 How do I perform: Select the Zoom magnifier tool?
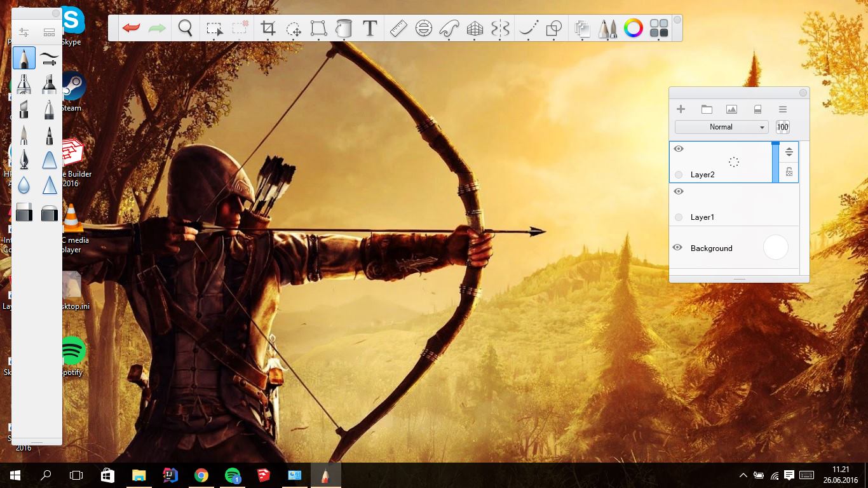click(x=185, y=28)
